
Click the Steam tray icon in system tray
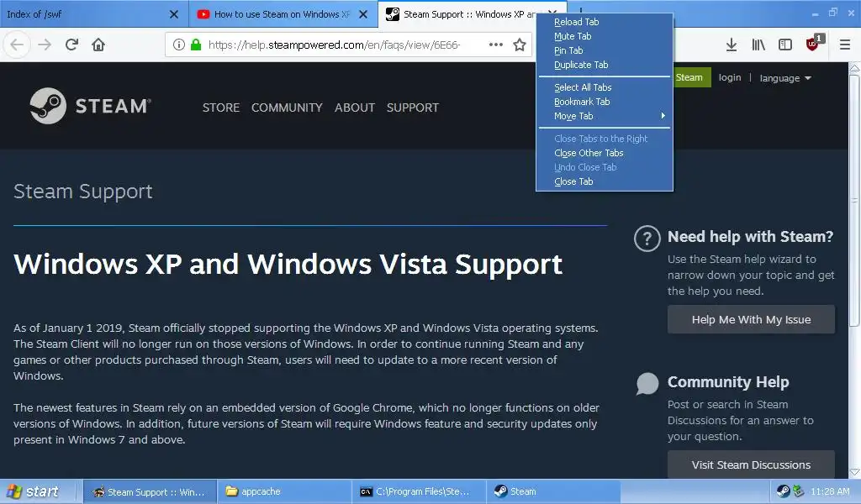pos(783,491)
